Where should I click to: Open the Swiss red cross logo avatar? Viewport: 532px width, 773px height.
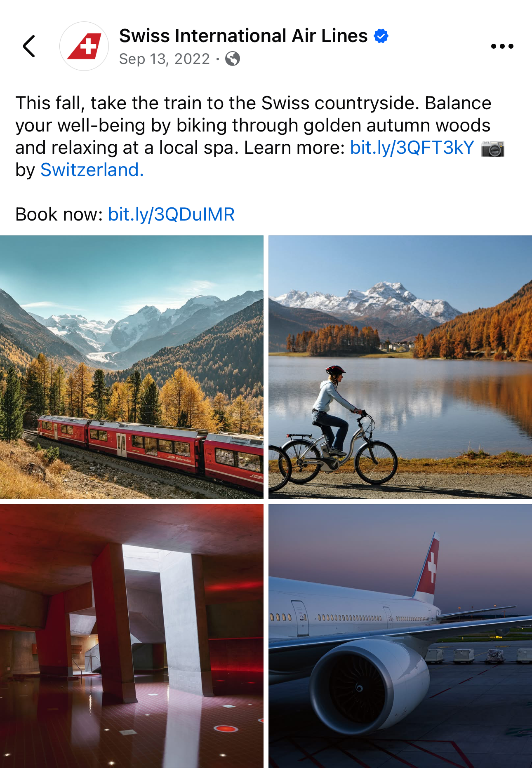[84, 46]
